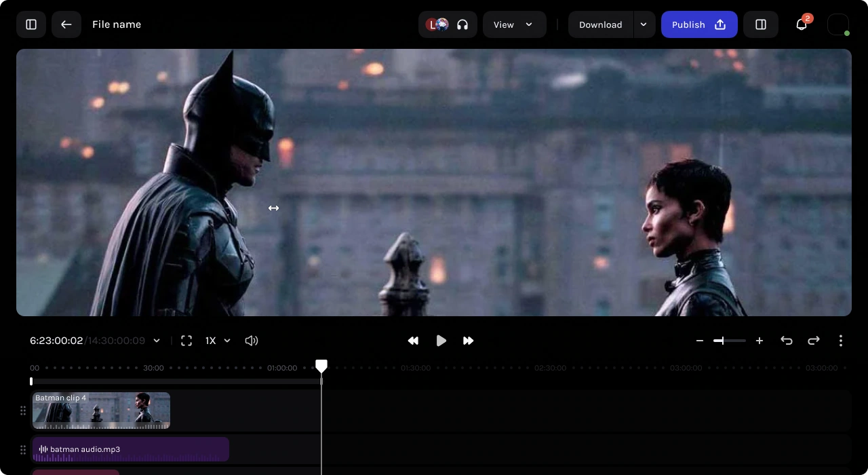The width and height of the screenshot is (868, 475).
Task: Click the 01:30:00 timeline ruler mark
Action: click(x=416, y=368)
